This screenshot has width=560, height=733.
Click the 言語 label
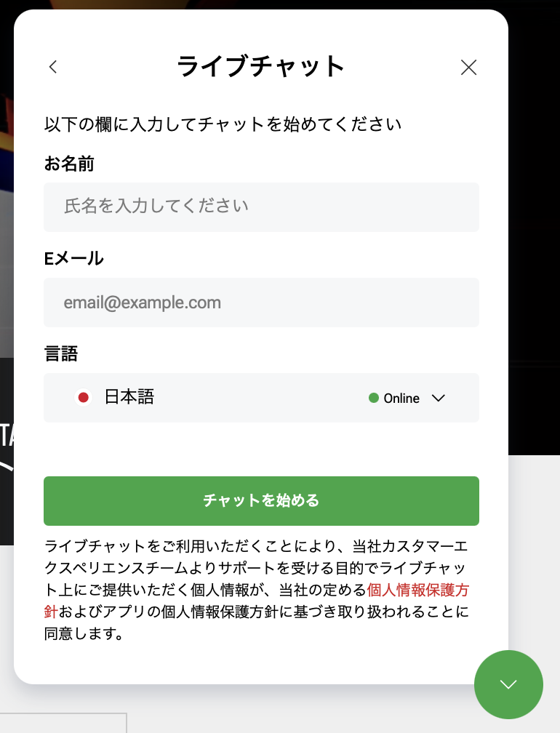pyautogui.click(x=61, y=353)
